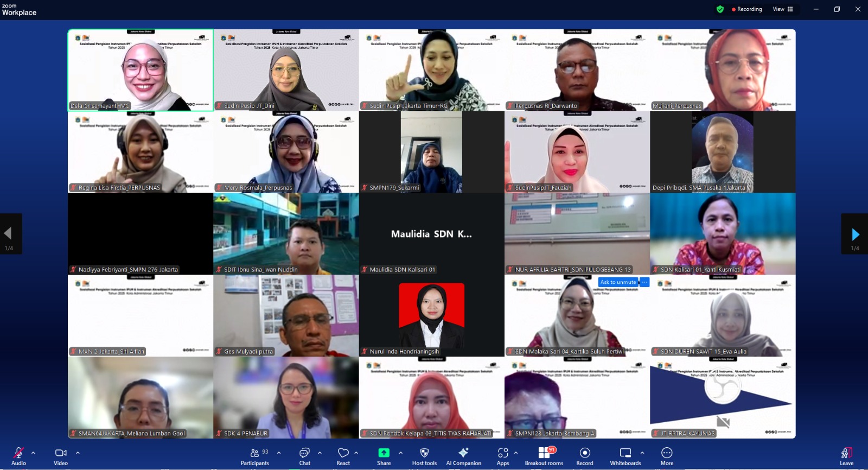
Task: Open Breakout rooms
Action: (x=544, y=456)
